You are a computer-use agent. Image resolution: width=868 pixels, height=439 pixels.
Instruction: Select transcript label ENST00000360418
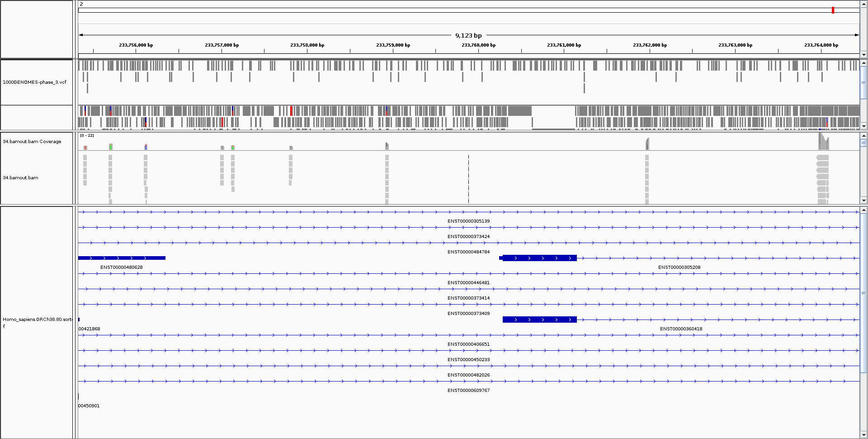click(681, 329)
